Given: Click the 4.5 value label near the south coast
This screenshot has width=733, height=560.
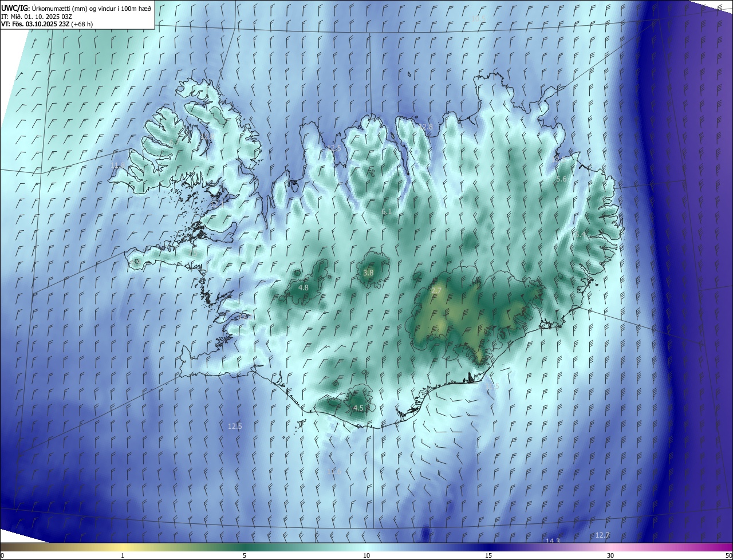Looking at the screenshot, I should [358, 408].
